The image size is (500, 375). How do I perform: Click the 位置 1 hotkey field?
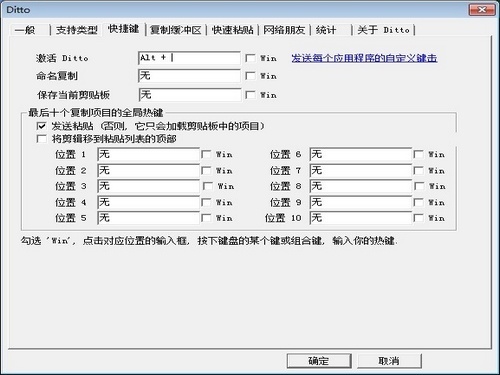[148, 154]
